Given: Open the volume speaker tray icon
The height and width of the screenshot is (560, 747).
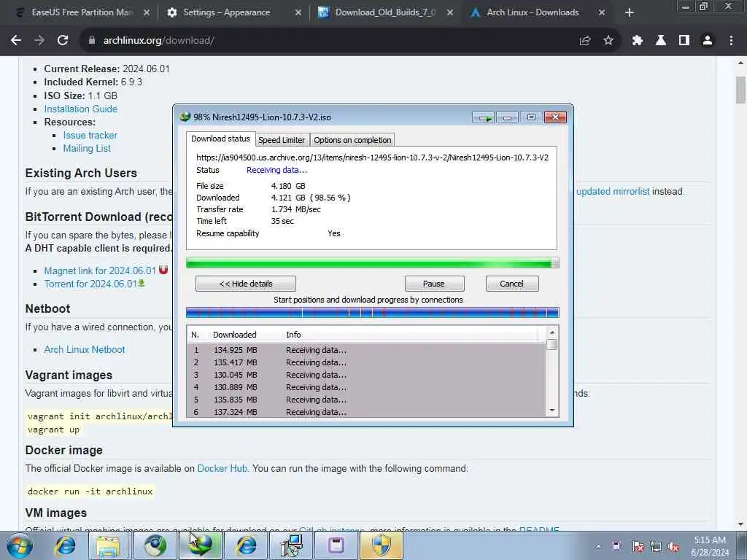Looking at the screenshot, I should pyautogui.click(x=673, y=546).
